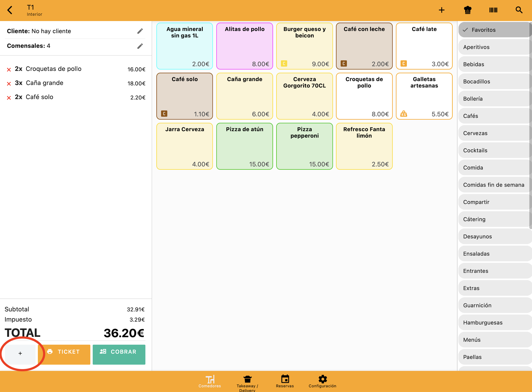Add Pizza pepperoni product to order
Viewport: 532px width, 392px height.
pyautogui.click(x=304, y=147)
